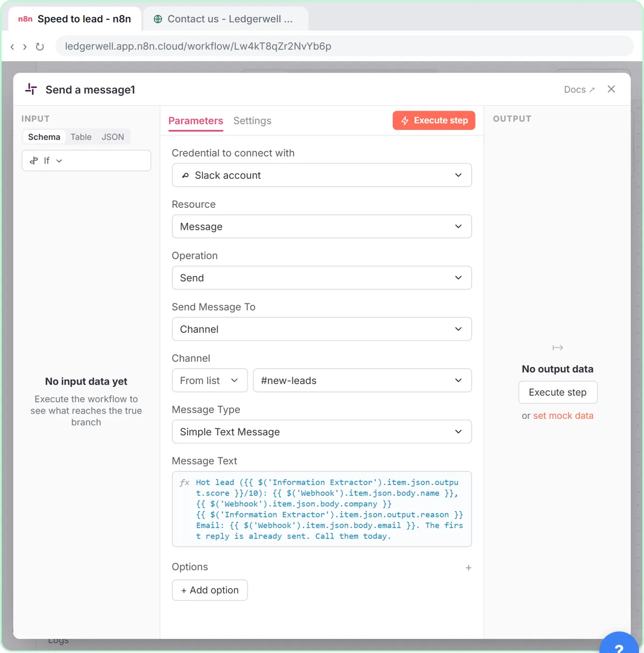Click the browser forward arrow
The width and height of the screenshot is (644, 653).
[x=25, y=47]
